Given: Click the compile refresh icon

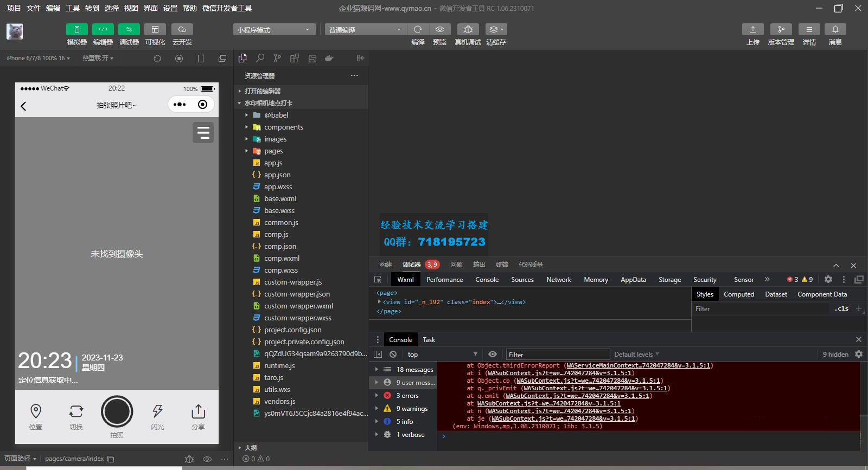Looking at the screenshot, I should tap(418, 29).
